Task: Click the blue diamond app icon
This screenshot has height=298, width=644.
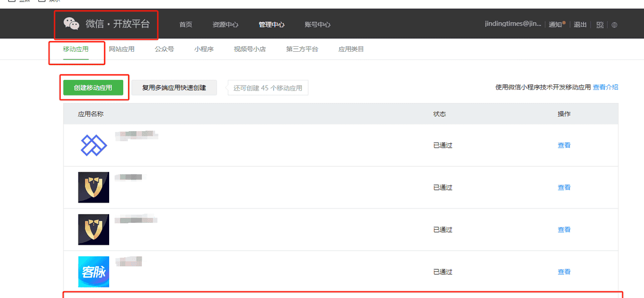Action: [94, 145]
